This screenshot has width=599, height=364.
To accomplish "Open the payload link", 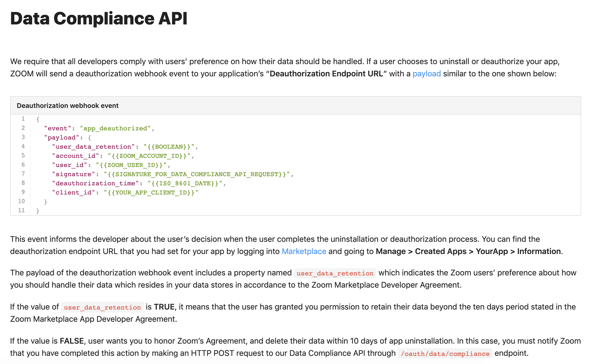I will 426,74.
